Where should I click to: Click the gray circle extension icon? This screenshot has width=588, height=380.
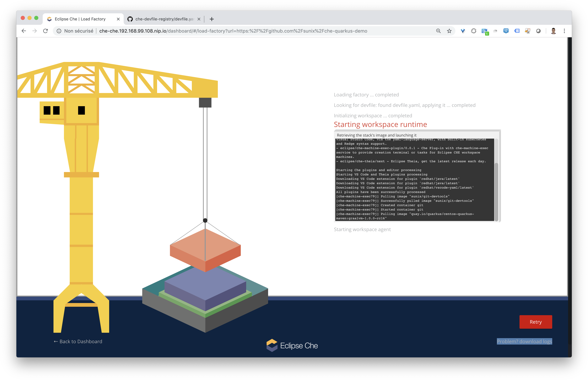point(538,31)
